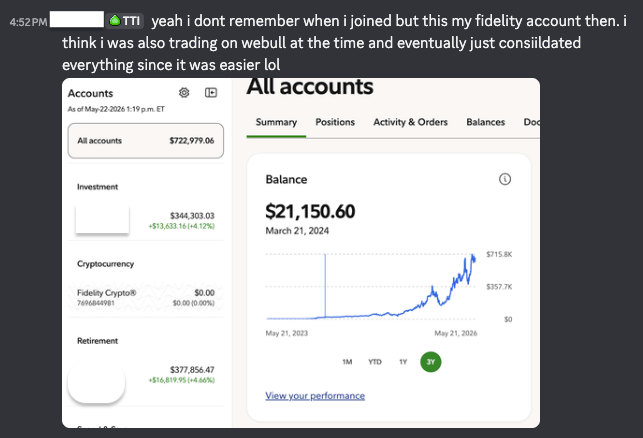Select the Summary tab
643x438 pixels.
pos(276,122)
